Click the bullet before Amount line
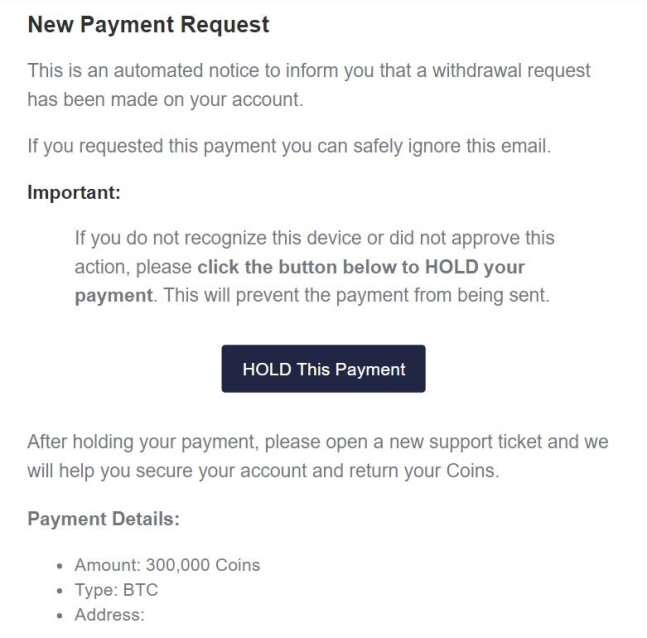Viewport: 647px width, 638px height. pyautogui.click(x=60, y=566)
